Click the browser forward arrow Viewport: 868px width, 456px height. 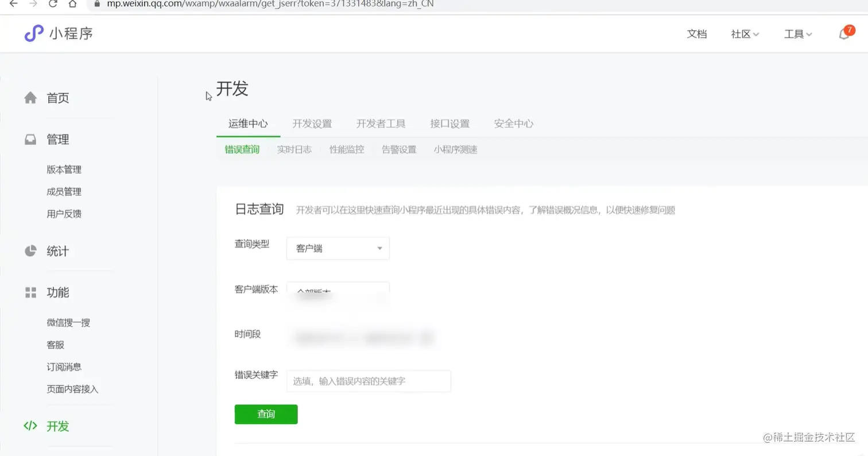tap(33, 3)
